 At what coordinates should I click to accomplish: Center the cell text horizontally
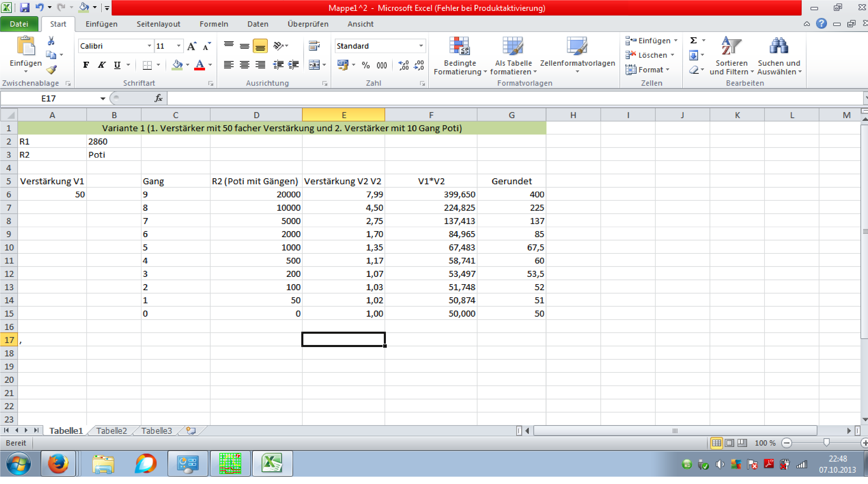[245, 64]
